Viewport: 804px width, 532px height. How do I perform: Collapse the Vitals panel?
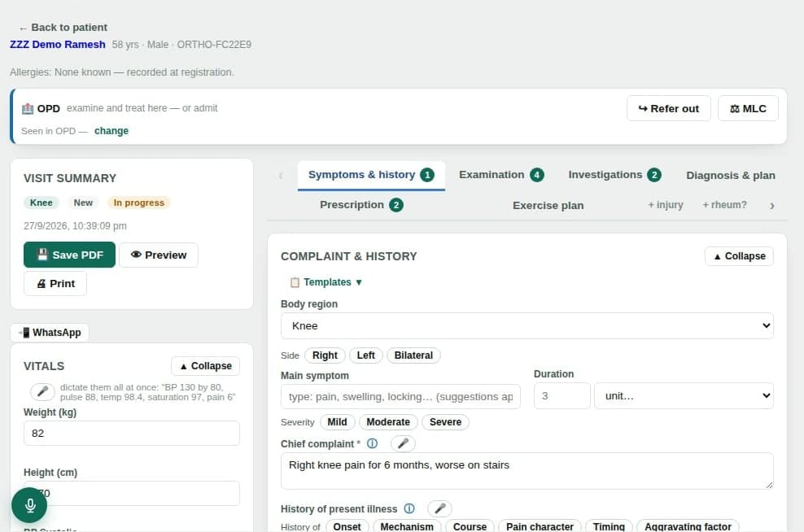point(206,366)
